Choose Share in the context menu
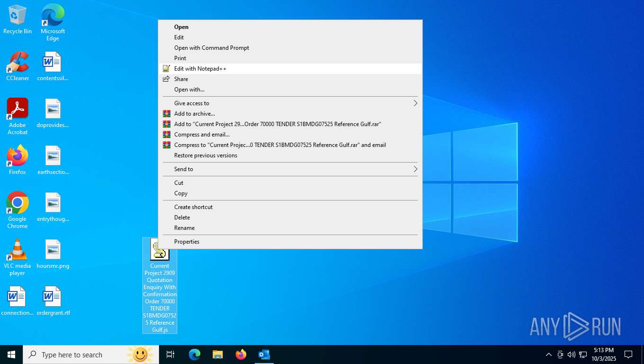This screenshot has width=644, height=364. tap(290, 79)
